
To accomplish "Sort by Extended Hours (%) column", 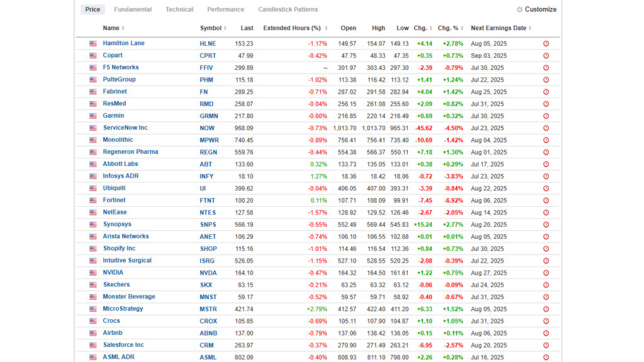I will [x=296, y=28].
